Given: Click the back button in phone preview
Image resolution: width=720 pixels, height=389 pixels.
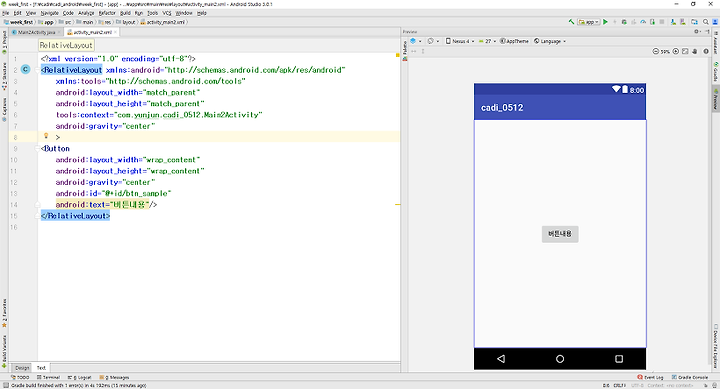Looking at the screenshot, I should pos(501,359).
